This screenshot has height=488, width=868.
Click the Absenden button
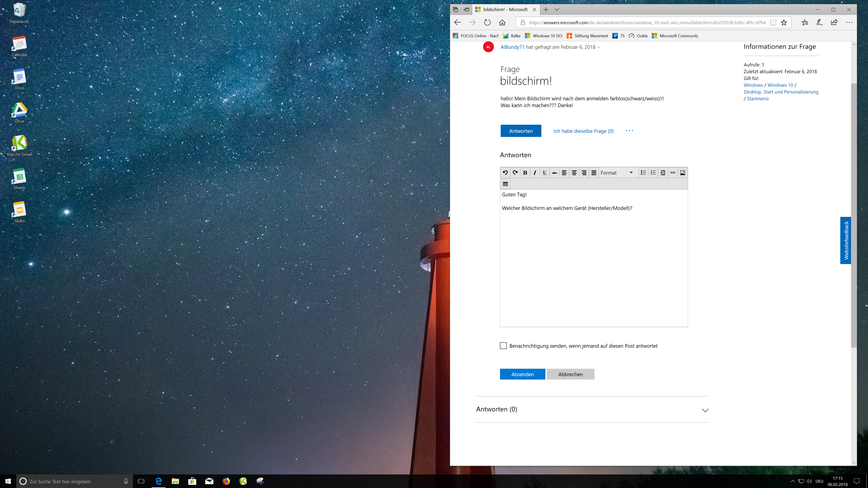(x=522, y=374)
